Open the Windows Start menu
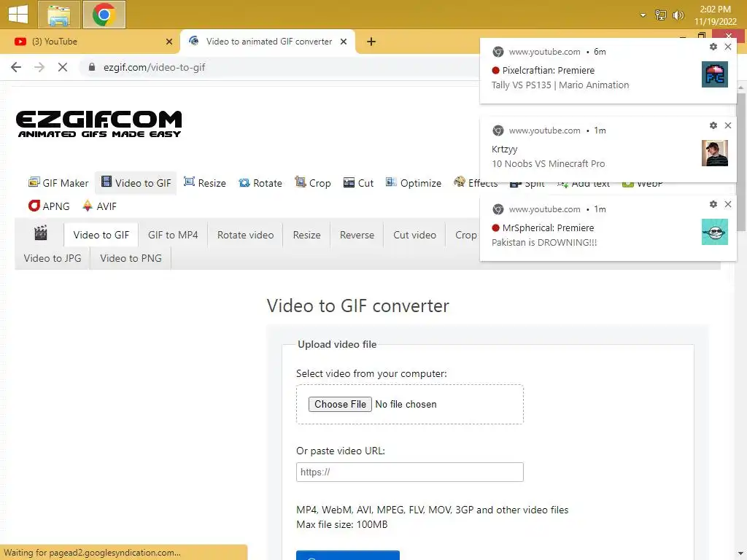This screenshot has height=560, width=747. [18, 15]
